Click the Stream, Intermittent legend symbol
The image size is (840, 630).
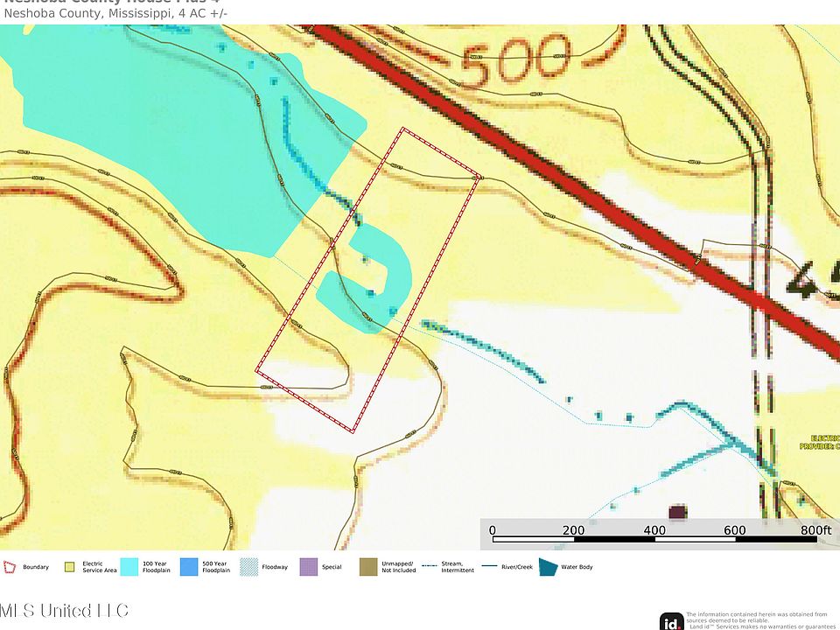click(x=429, y=567)
